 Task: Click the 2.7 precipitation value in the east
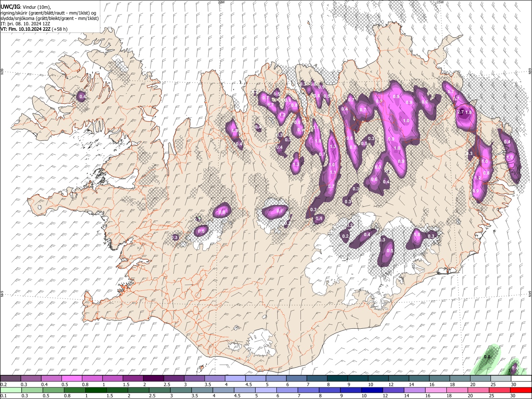[460, 112]
